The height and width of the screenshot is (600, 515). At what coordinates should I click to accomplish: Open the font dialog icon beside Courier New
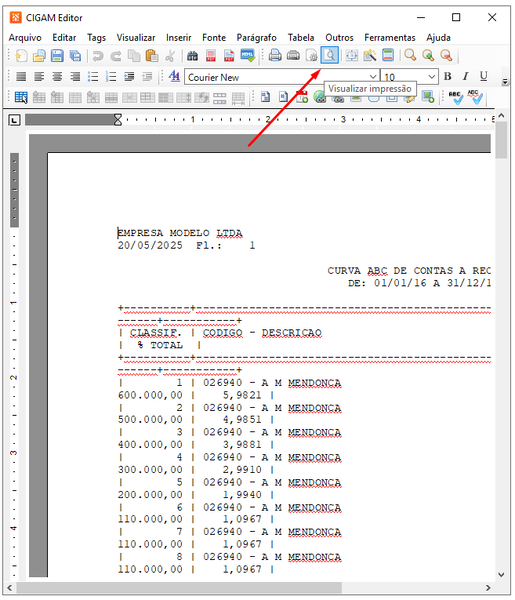tap(174, 76)
